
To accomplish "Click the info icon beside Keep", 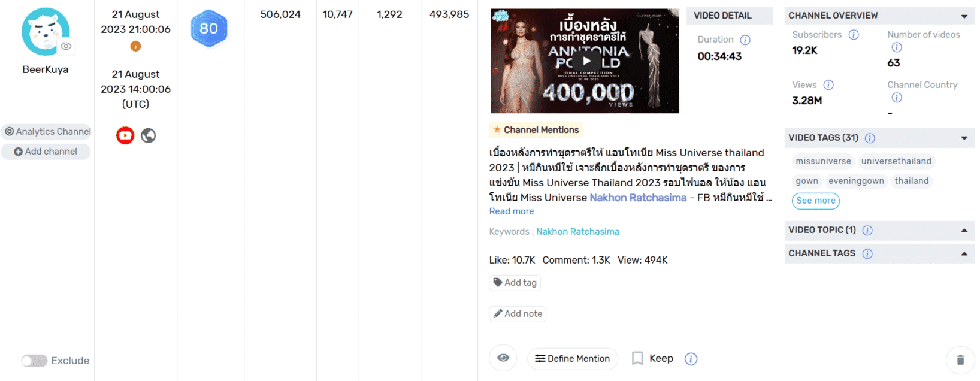I will click(x=691, y=359).
